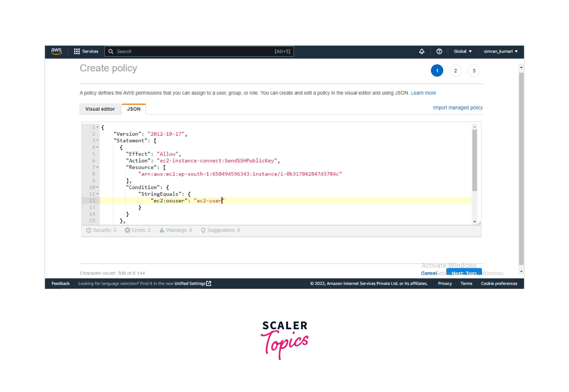Click the Errors status icon
This screenshot has width=569, height=392.
[x=127, y=230]
